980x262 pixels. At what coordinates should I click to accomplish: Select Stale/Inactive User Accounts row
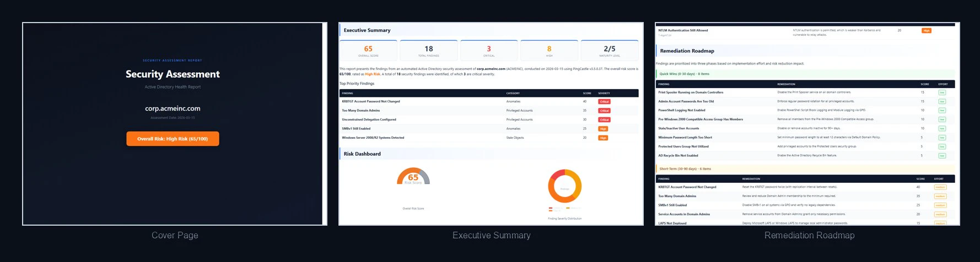click(x=805, y=128)
